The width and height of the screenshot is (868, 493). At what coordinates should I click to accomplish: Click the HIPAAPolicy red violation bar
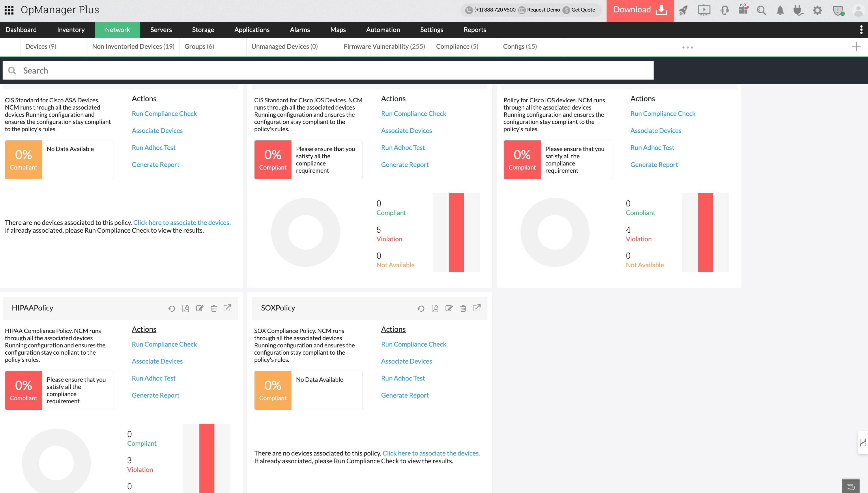[x=207, y=458]
